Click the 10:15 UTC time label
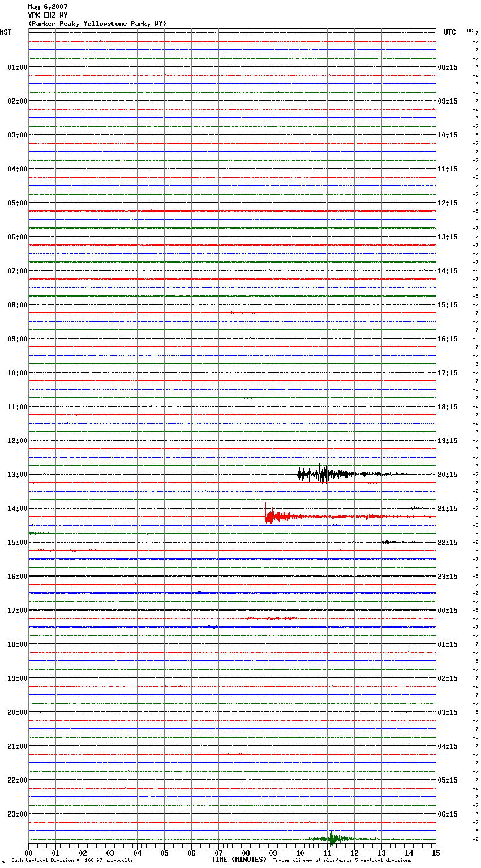The height and width of the screenshot is (868, 481). (x=448, y=135)
